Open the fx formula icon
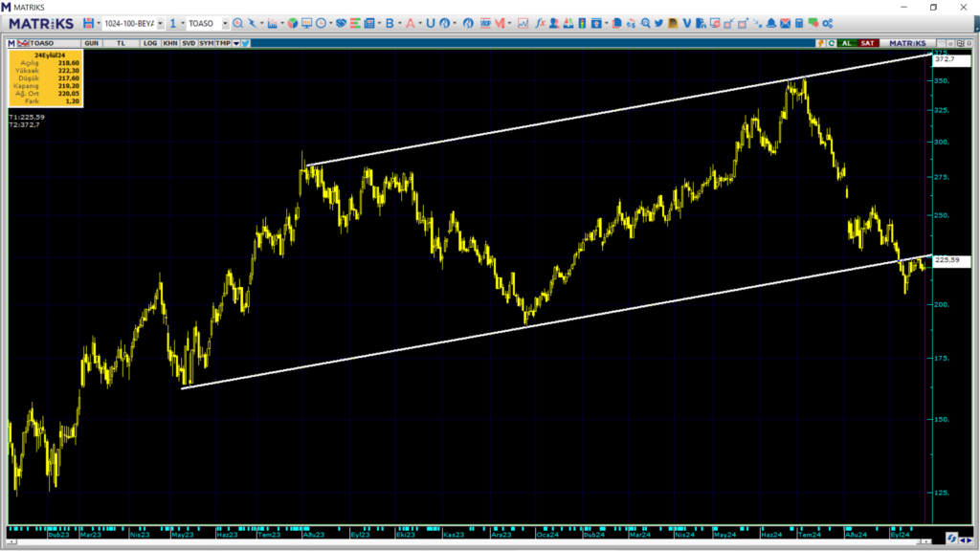The height and width of the screenshot is (551, 980). [540, 23]
